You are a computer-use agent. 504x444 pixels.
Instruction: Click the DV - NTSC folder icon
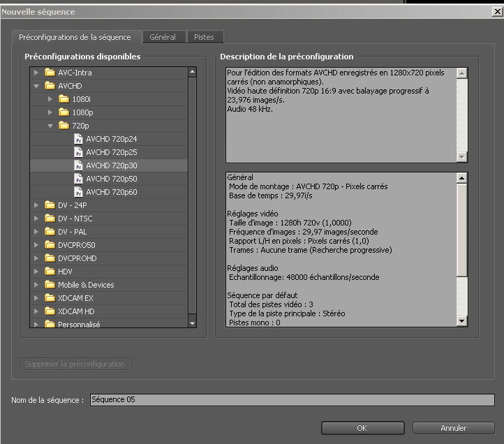tap(50, 219)
